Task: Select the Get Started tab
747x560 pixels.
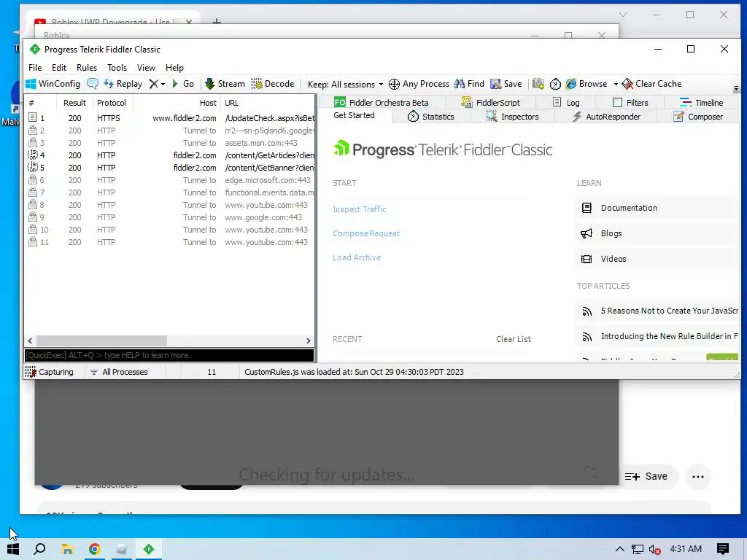Action: coord(354,115)
